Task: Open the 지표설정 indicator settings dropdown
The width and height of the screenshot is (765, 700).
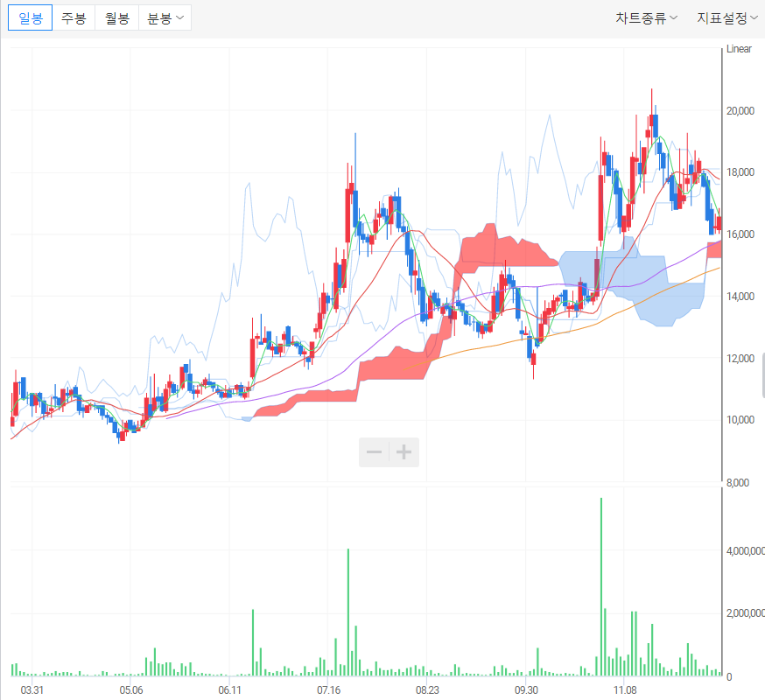Action: pyautogui.click(x=727, y=18)
